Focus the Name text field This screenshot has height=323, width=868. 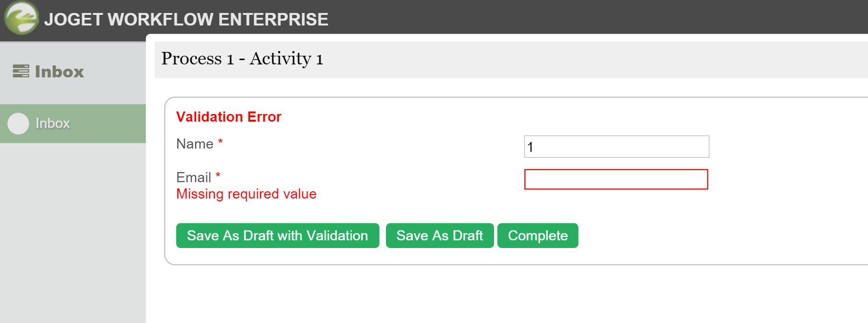[x=616, y=147]
